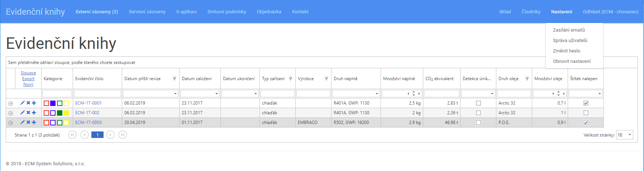Edit record ECM-17-0001 with the pencil icon
644x171 pixels.
(22, 103)
